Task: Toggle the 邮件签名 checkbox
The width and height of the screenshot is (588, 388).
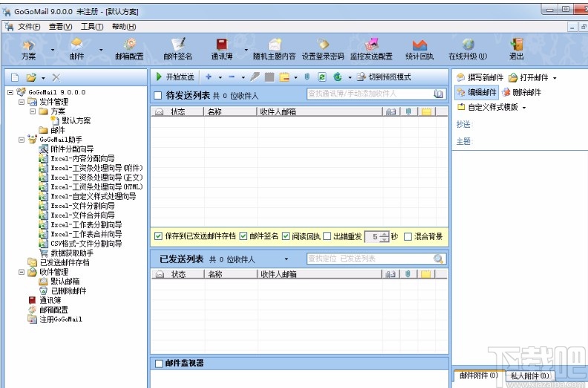Action: coord(244,236)
